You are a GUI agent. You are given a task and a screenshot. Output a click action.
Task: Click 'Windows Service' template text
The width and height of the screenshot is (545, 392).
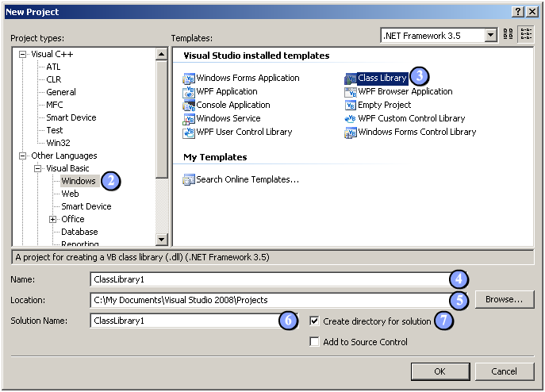tap(228, 118)
